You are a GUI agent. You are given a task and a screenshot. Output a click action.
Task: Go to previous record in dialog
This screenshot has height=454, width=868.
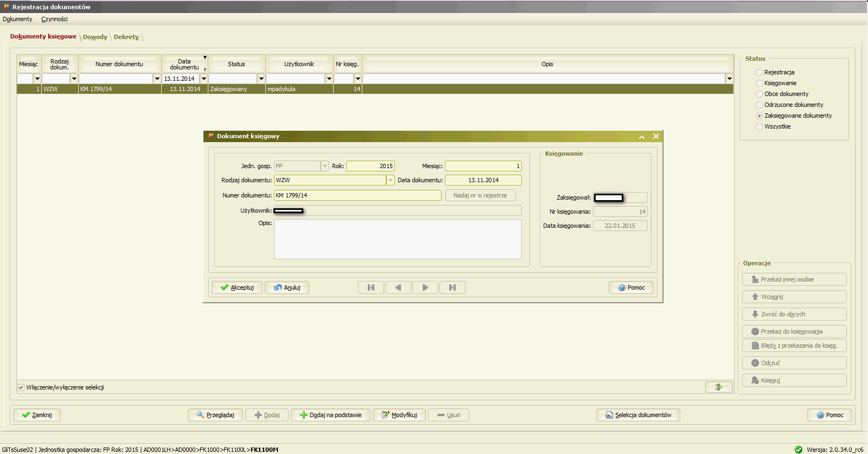398,287
